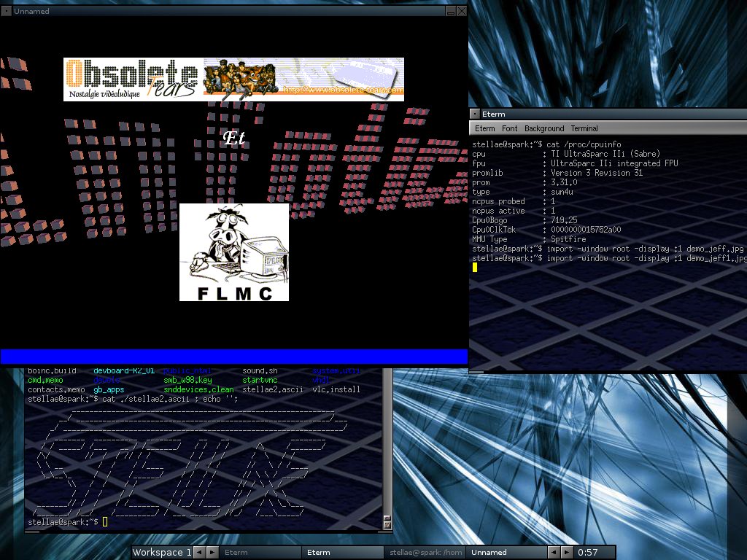The height and width of the screenshot is (560, 747).
Task: Select previous window arrow beside the clock
Action: click(x=554, y=553)
